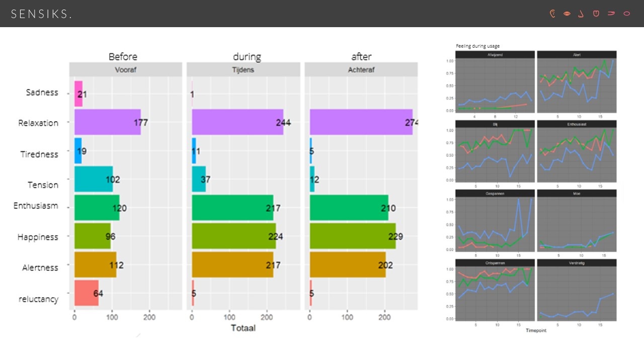Click the nose icon in header
The height and width of the screenshot is (362, 644).
581,14
